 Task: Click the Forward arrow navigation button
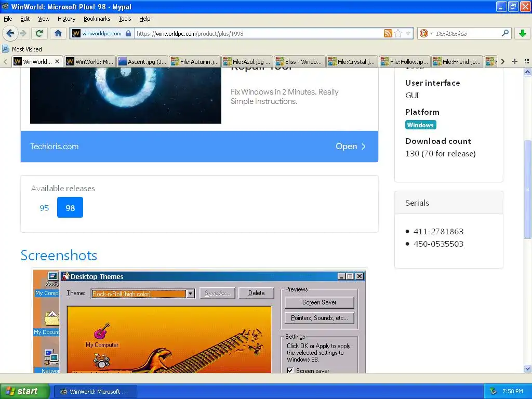pyautogui.click(x=23, y=33)
